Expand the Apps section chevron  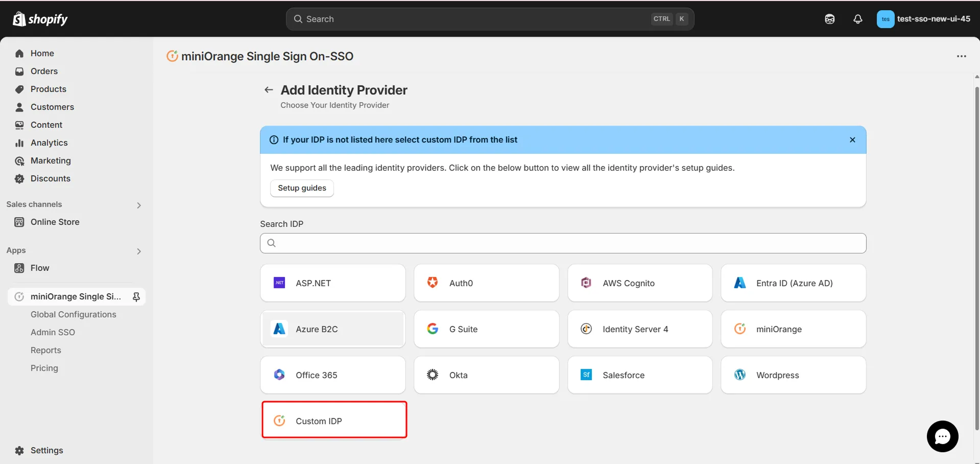(x=139, y=251)
